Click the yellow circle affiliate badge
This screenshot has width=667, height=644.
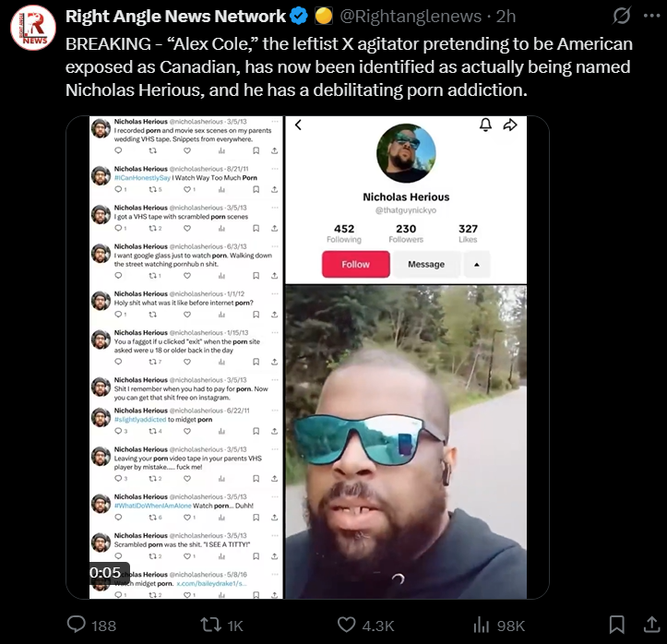[324, 17]
